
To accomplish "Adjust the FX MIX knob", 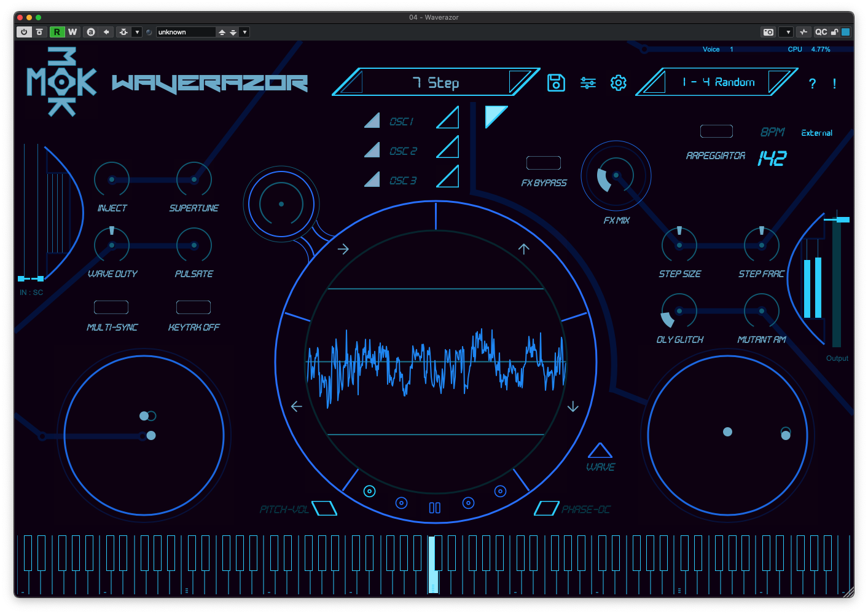I will 616,176.
